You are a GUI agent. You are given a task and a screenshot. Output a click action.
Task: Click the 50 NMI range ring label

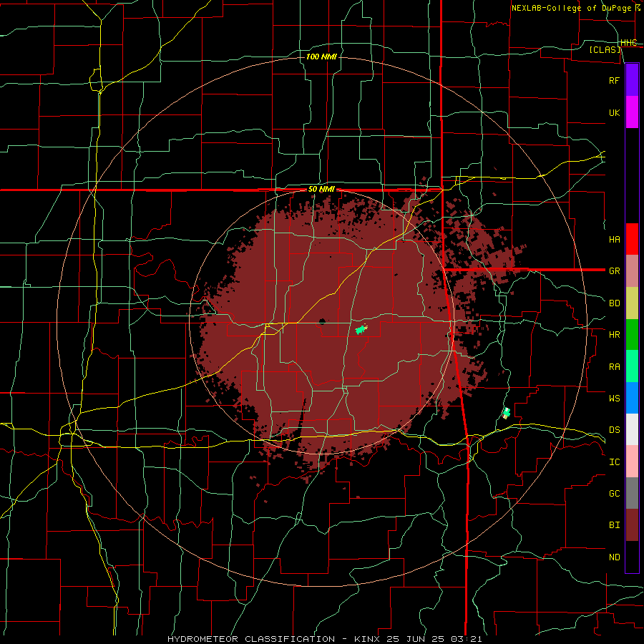coord(321,190)
